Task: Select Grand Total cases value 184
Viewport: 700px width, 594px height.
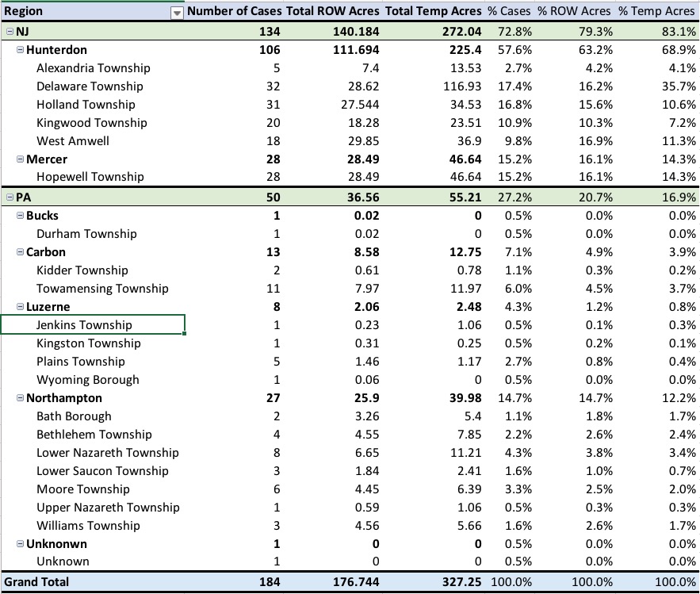Action: [x=268, y=581]
